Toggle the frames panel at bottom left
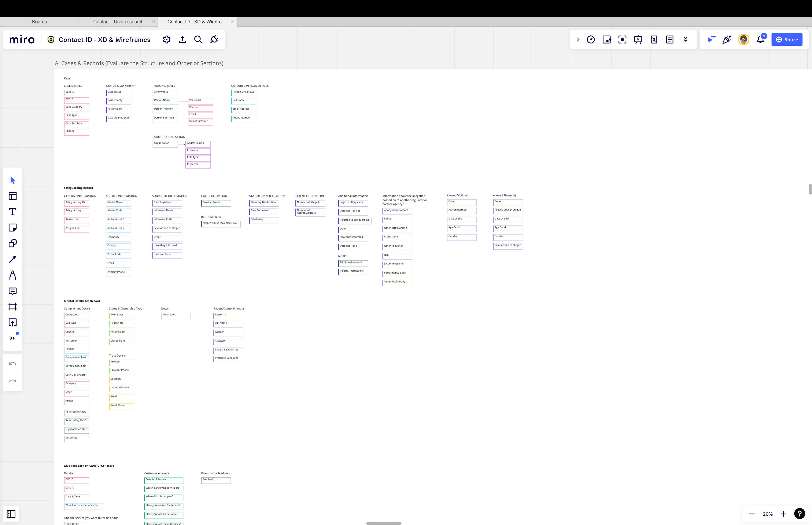 [x=11, y=514]
